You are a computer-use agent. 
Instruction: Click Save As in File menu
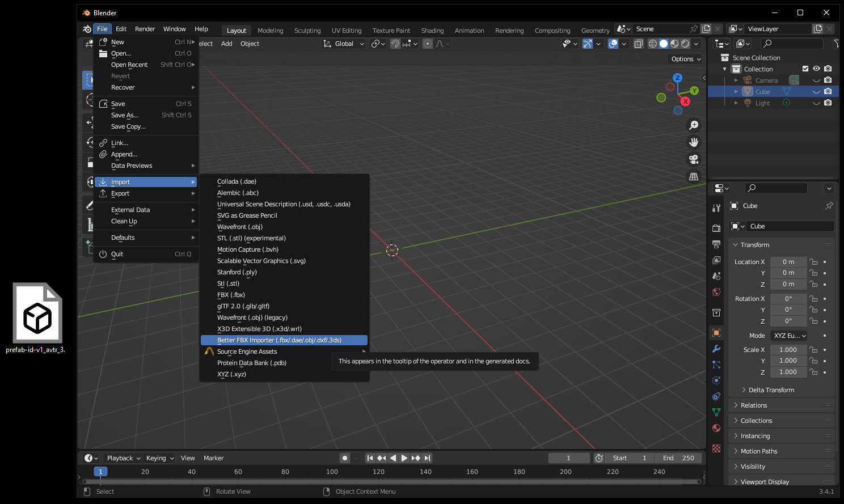146,115
